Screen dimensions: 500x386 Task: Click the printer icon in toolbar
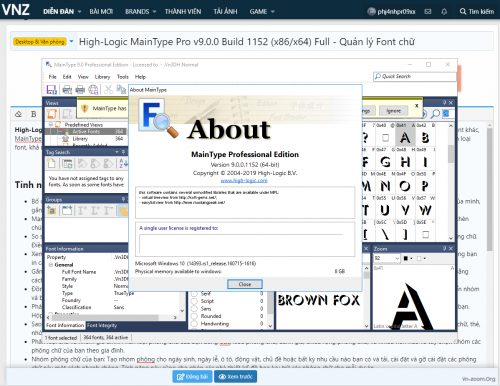pyautogui.click(x=80, y=89)
